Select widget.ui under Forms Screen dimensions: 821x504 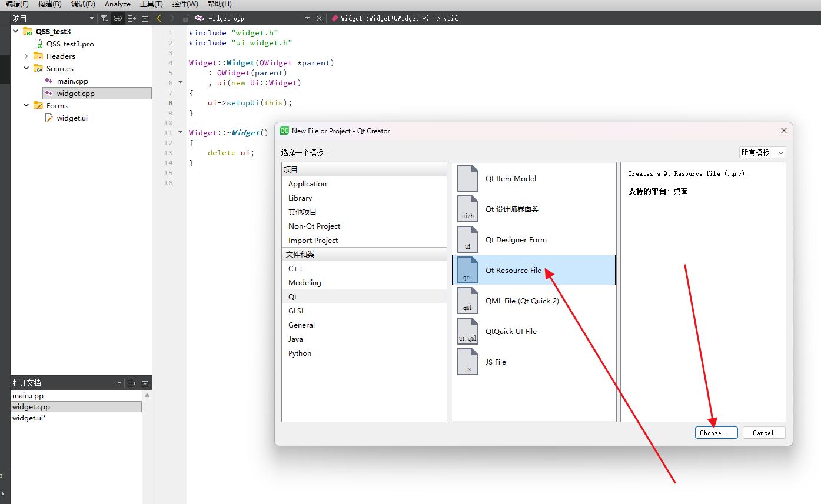point(72,118)
